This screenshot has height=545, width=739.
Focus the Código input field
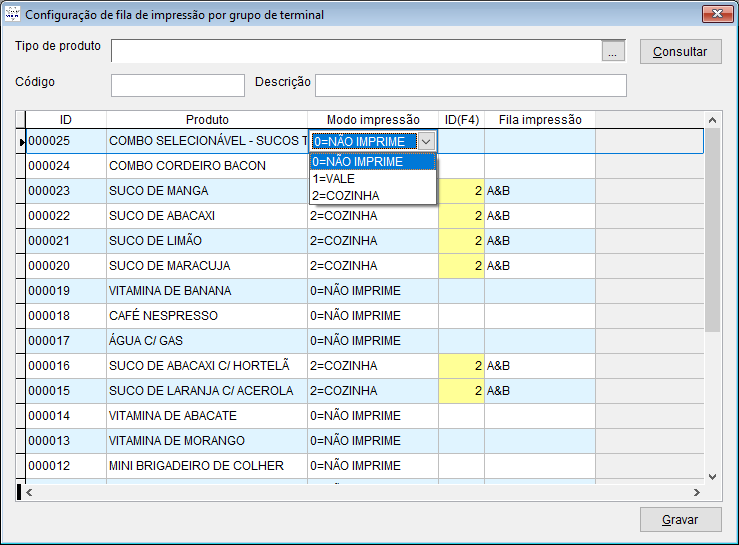[x=177, y=85]
